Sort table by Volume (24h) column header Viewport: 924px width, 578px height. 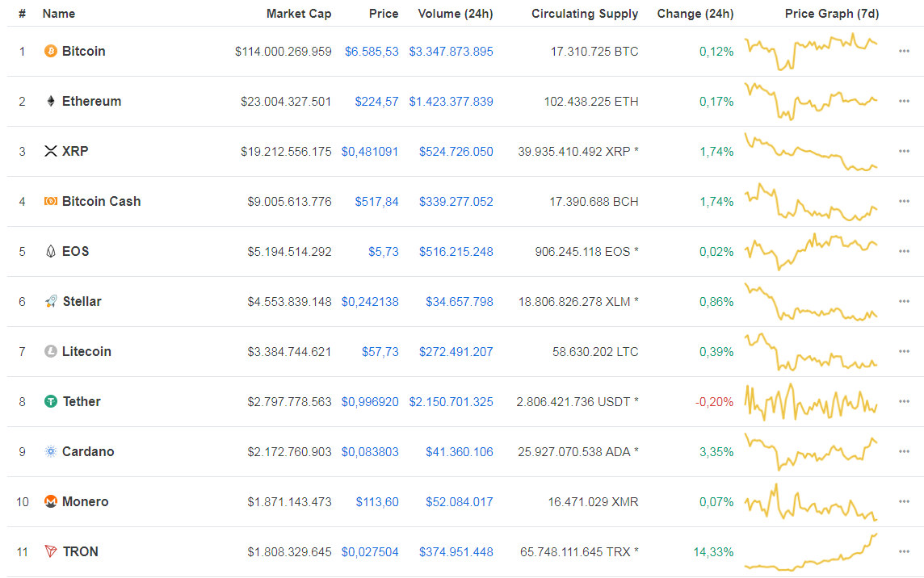(x=456, y=14)
